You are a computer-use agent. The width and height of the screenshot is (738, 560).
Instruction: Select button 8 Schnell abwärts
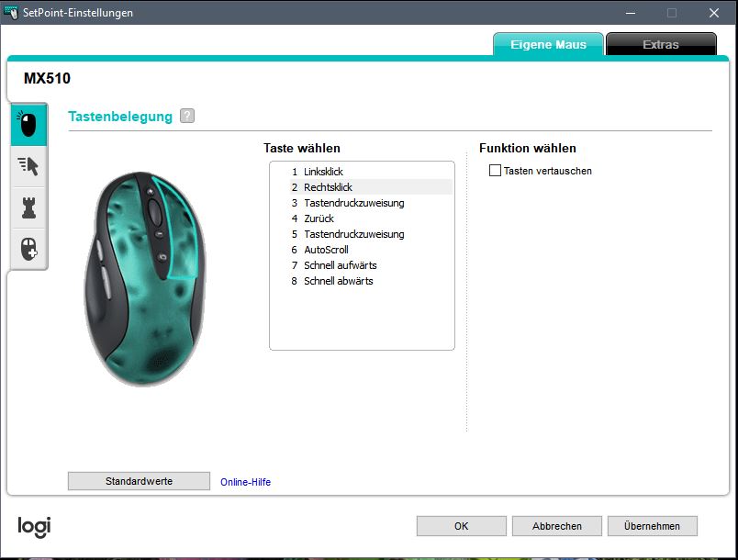pos(371,280)
